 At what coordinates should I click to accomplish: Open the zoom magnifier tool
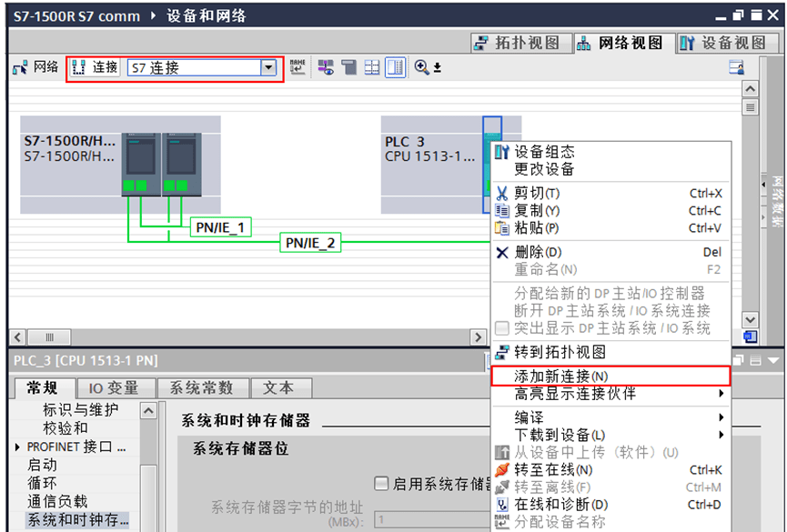pos(419,67)
